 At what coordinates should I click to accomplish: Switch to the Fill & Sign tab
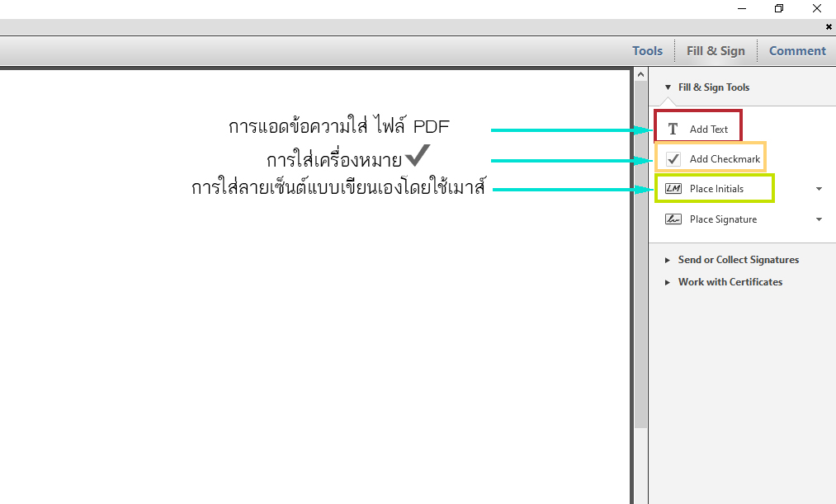[716, 51]
